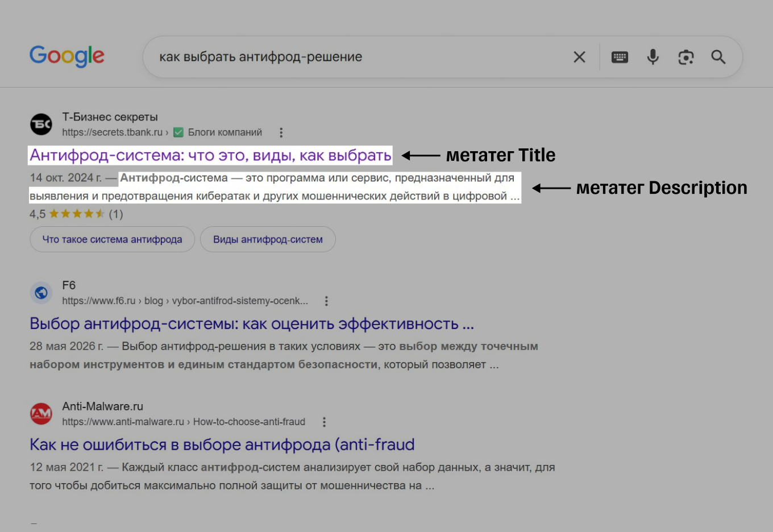The image size is (773, 532).
Task: Click the Что такое система антифрода chip
Action: (x=112, y=239)
